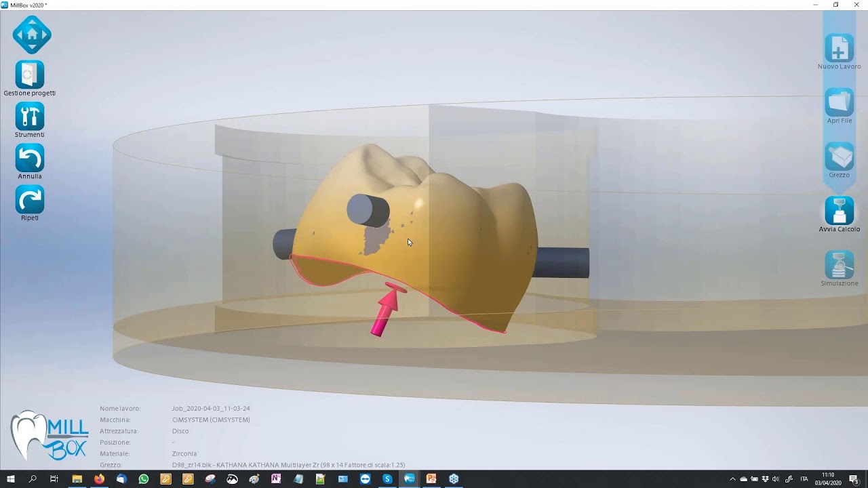868x488 pixels.
Task: Open the notification center
Action: coord(854,479)
